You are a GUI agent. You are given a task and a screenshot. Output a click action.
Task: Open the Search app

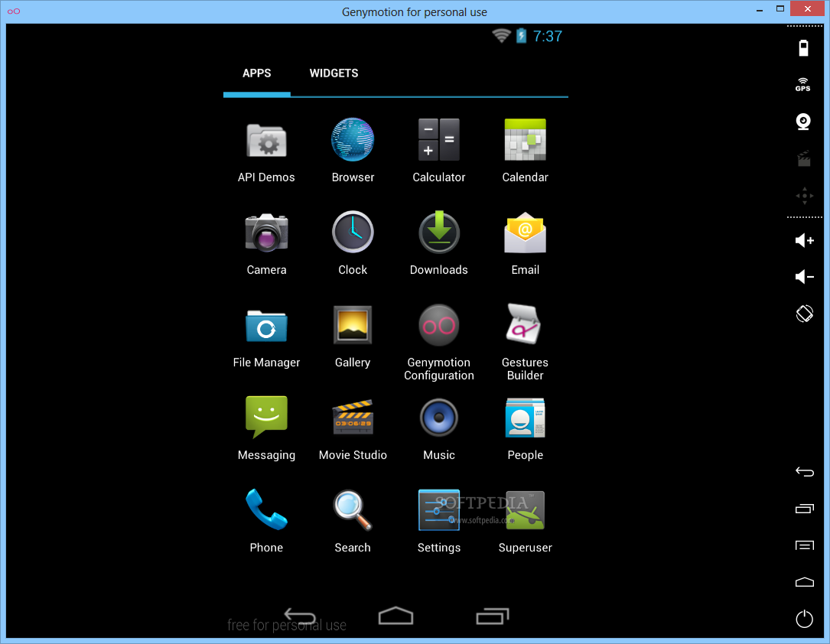tap(353, 522)
